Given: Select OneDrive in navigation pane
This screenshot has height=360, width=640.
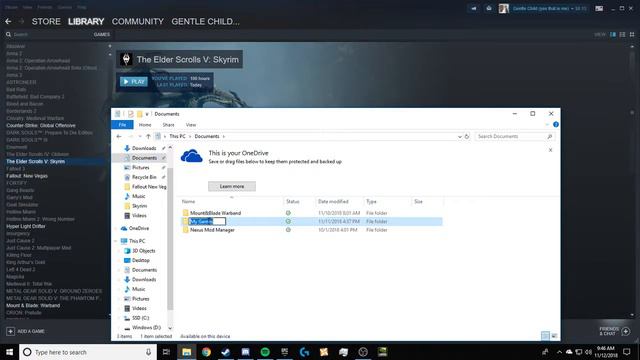Looking at the screenshot, I should 138,229.
